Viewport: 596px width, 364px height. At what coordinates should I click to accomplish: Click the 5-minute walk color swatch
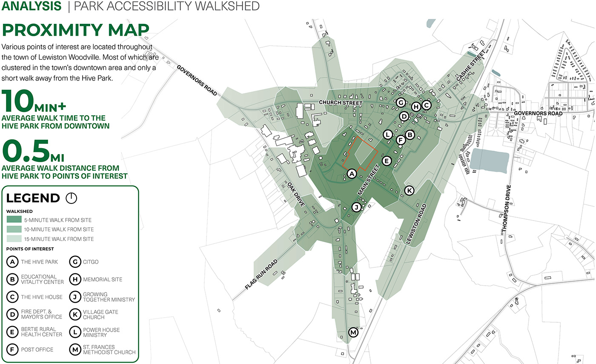[14, 220]
